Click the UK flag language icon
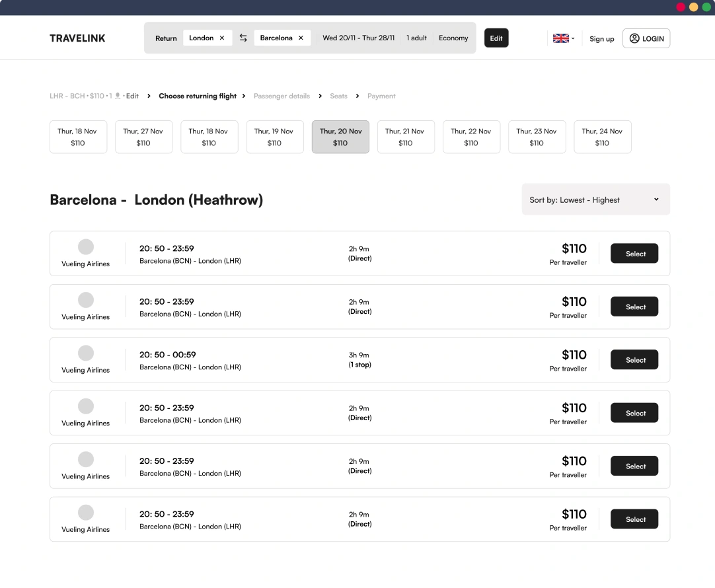 click(561, 38)
